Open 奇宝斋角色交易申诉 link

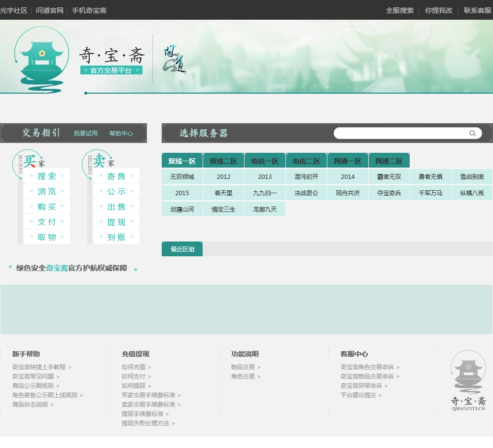coord(370,367)
